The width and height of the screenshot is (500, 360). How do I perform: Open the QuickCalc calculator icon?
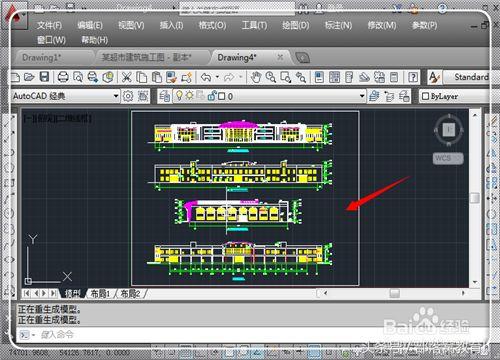394,77
